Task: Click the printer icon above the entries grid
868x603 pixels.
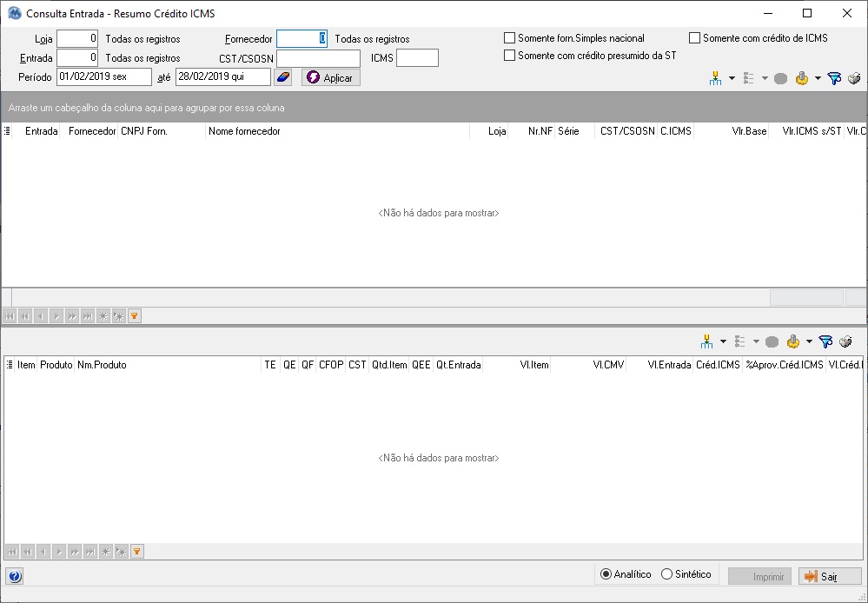Action: 854,78
